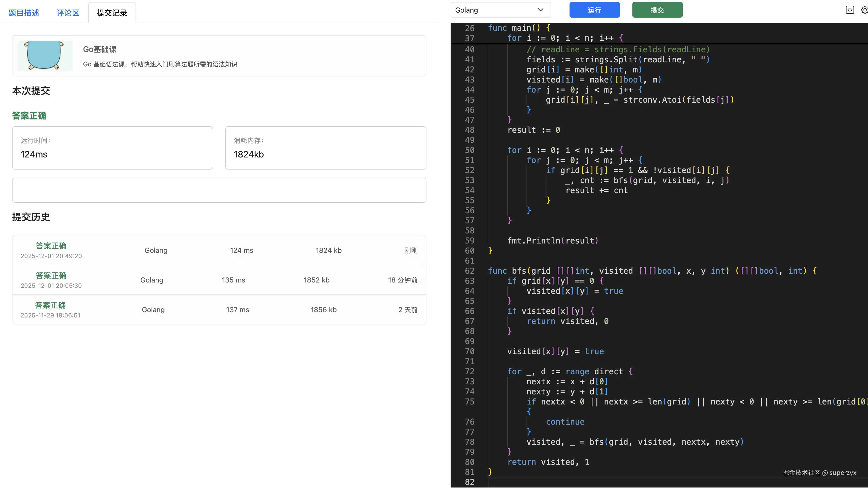Open the Go基础课 course link
The image size is (868, 488).
click(x=99, y=50)
